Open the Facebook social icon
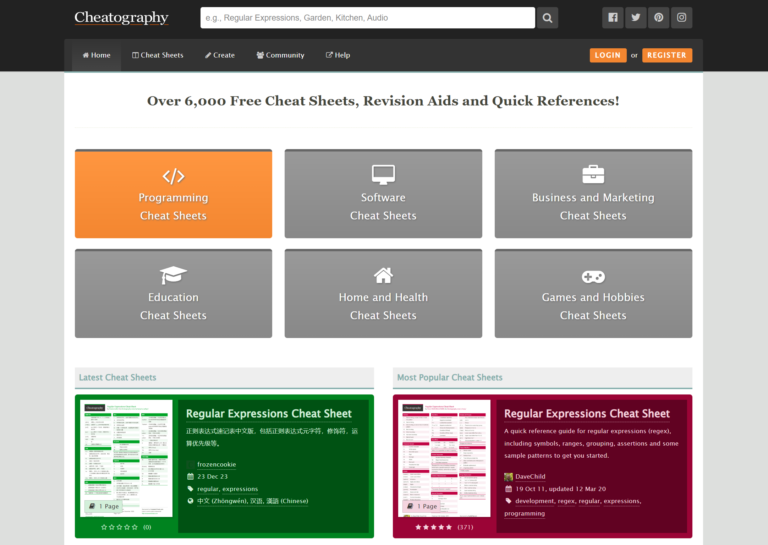The width and height of the screenshot is (768, 545). point(613,18)
